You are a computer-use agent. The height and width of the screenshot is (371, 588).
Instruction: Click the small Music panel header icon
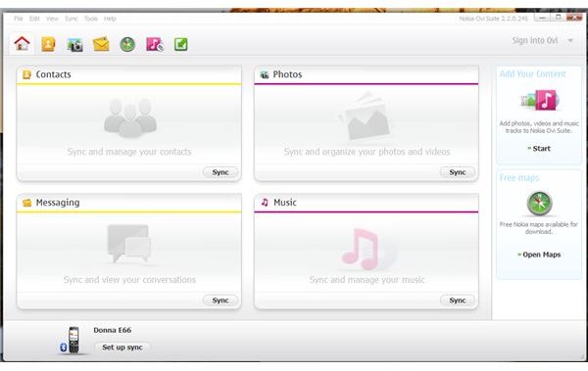pos(265,203)
